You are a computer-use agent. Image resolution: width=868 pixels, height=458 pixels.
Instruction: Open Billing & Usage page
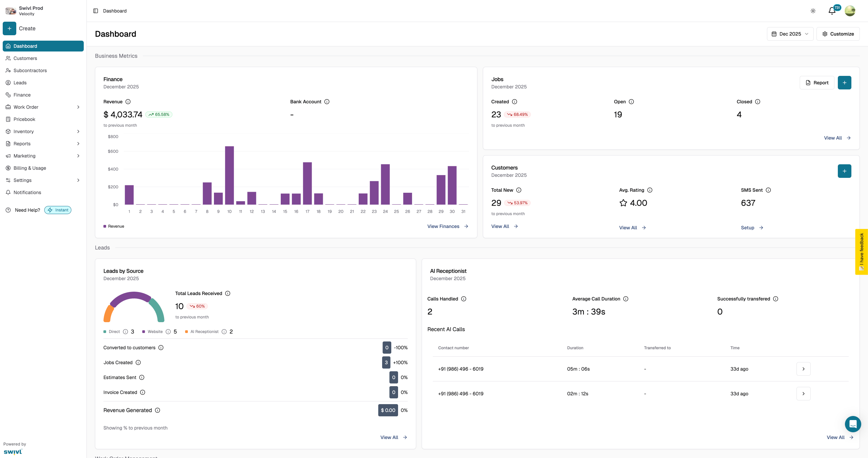tap(29, 168)
